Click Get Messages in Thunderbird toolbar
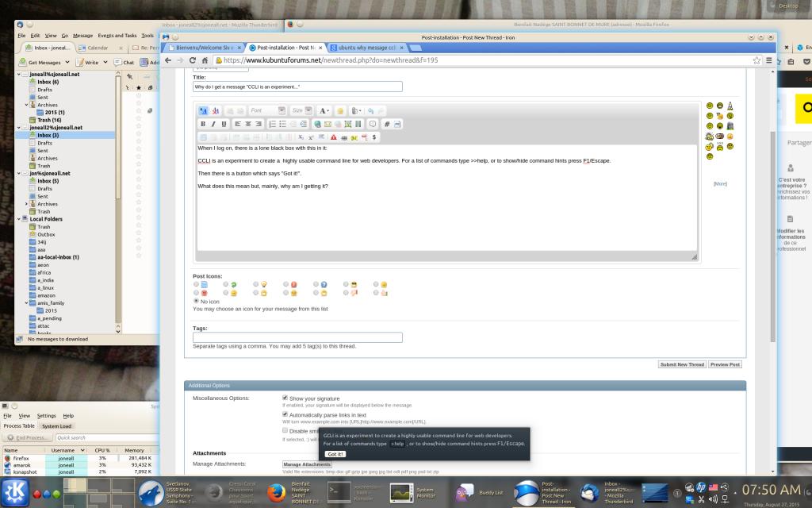Screen dimensions: 812x508 coord(44,62)
